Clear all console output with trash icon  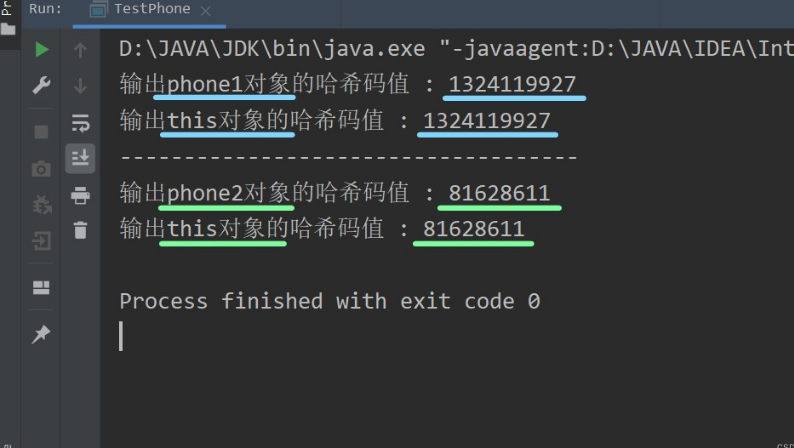81,231
